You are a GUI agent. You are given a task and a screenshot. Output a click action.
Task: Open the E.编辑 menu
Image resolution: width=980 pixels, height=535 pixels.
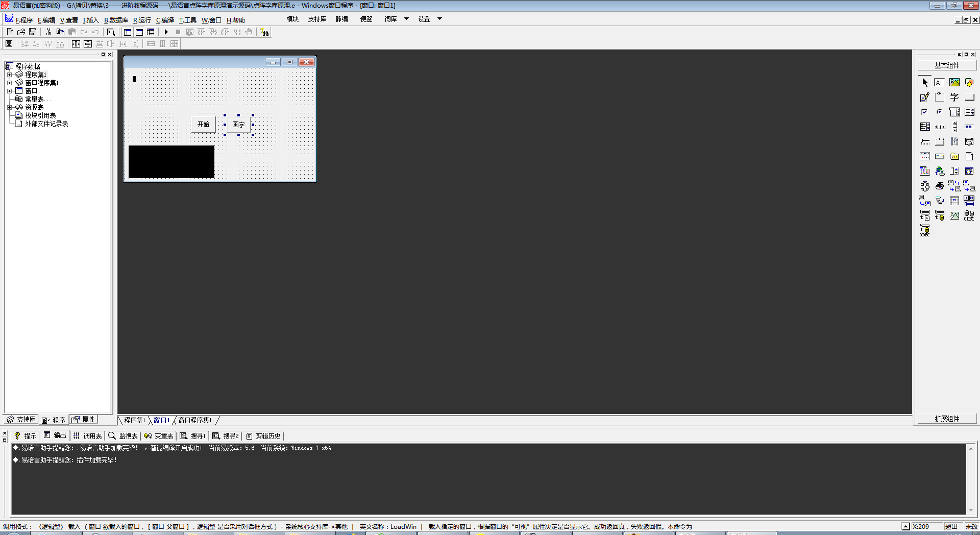pos(46,20)
